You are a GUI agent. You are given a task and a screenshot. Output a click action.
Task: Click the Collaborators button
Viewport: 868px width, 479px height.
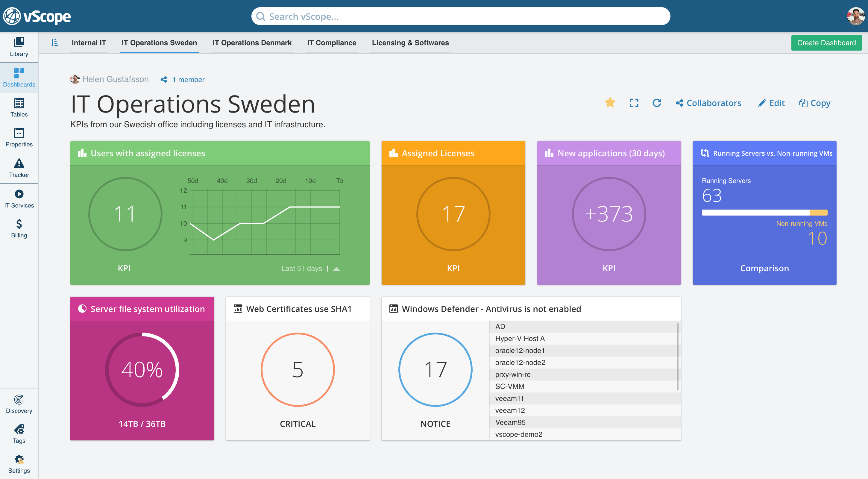708,103
